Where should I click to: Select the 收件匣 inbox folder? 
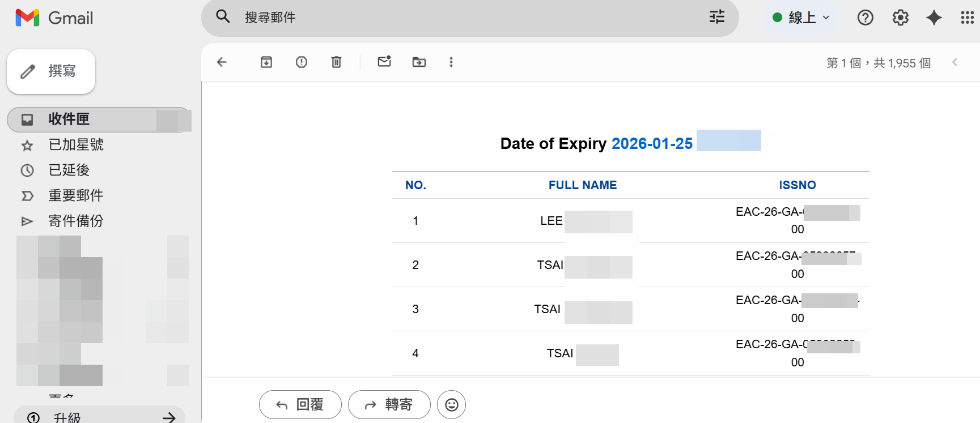click(x=69, y=119)
